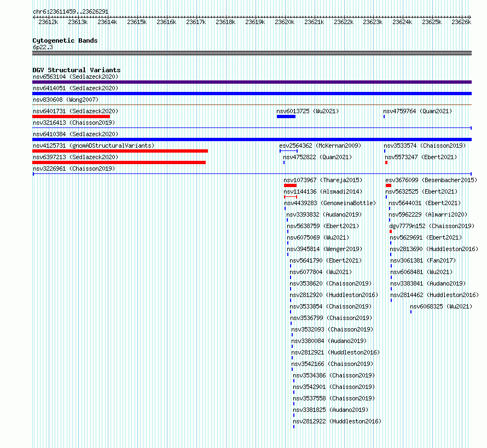
Task: Click nsv3532093 (Chaisson2019) label
Action: [x=332, y=329]
